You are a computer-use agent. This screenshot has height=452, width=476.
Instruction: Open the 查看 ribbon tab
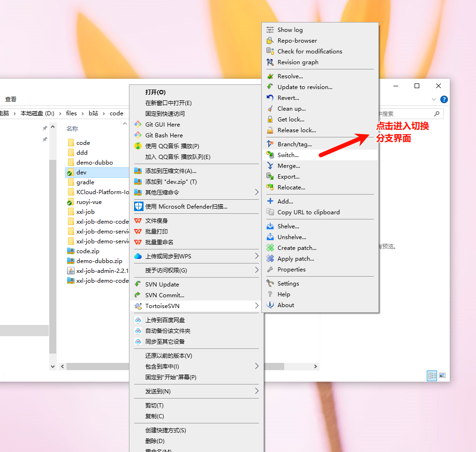tap(11, 99)
